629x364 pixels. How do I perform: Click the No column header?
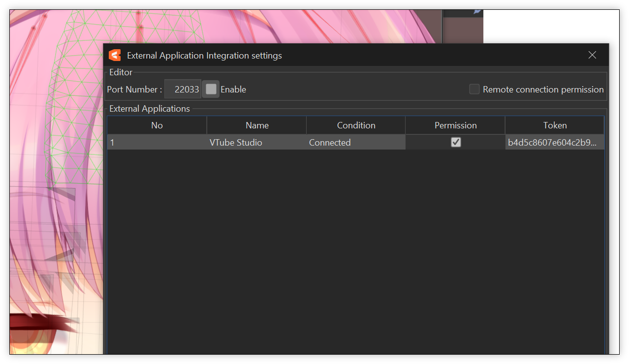pyautogui.click(x=157, y=125)
